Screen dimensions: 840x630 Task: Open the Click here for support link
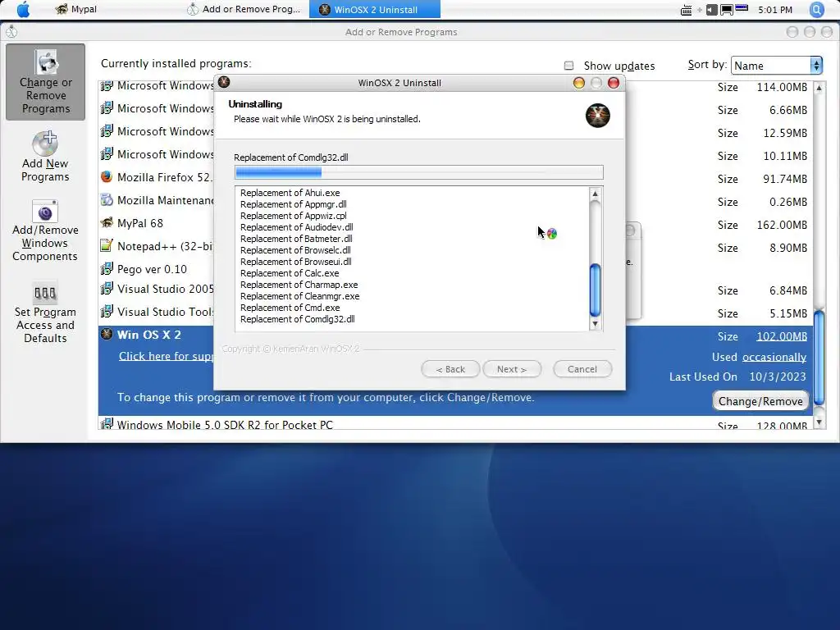coord(166,356)
